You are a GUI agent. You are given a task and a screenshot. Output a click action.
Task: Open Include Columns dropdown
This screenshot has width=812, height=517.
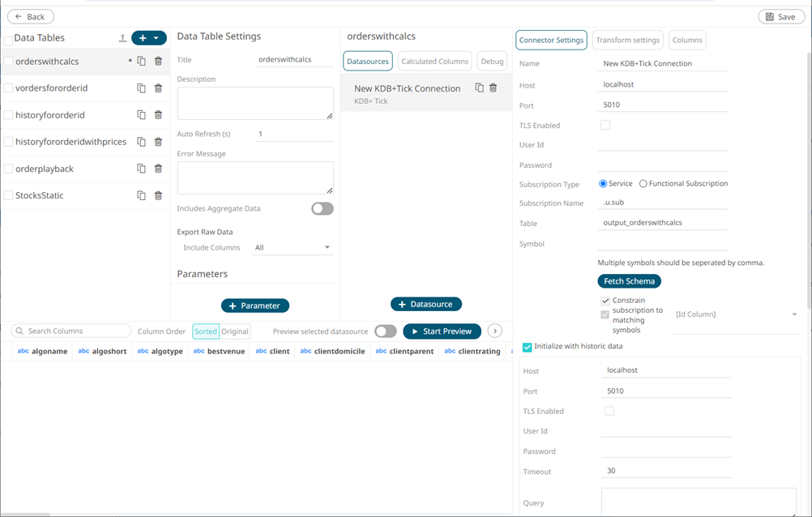pyautogui.click(x=293, y=248)
